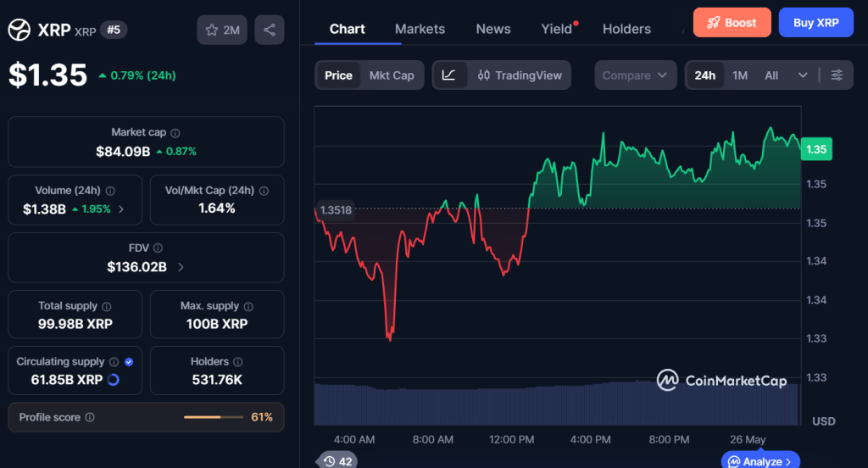Screen dimensions: 868x468
Task: Click the #5 rank badge
Action: [x=114, y=30]
